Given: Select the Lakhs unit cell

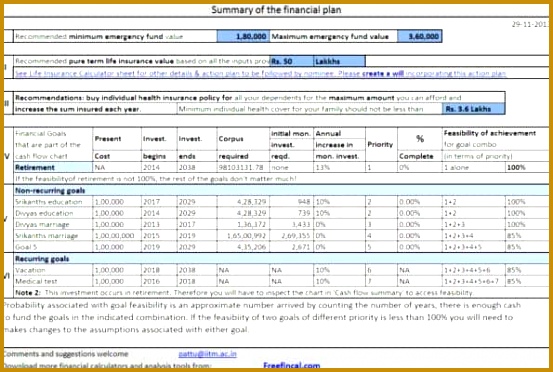Looking at the screenshot, I should (x=339, y=61).
